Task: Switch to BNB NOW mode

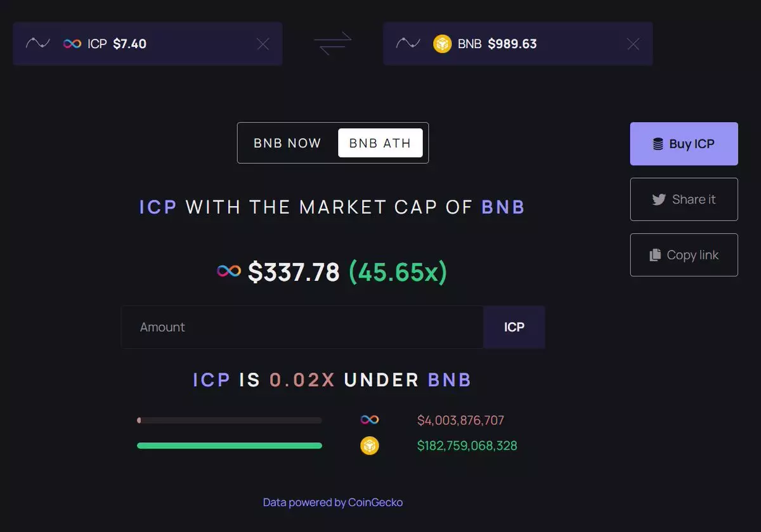Action: pyautogui.click(x=287, y=143)
